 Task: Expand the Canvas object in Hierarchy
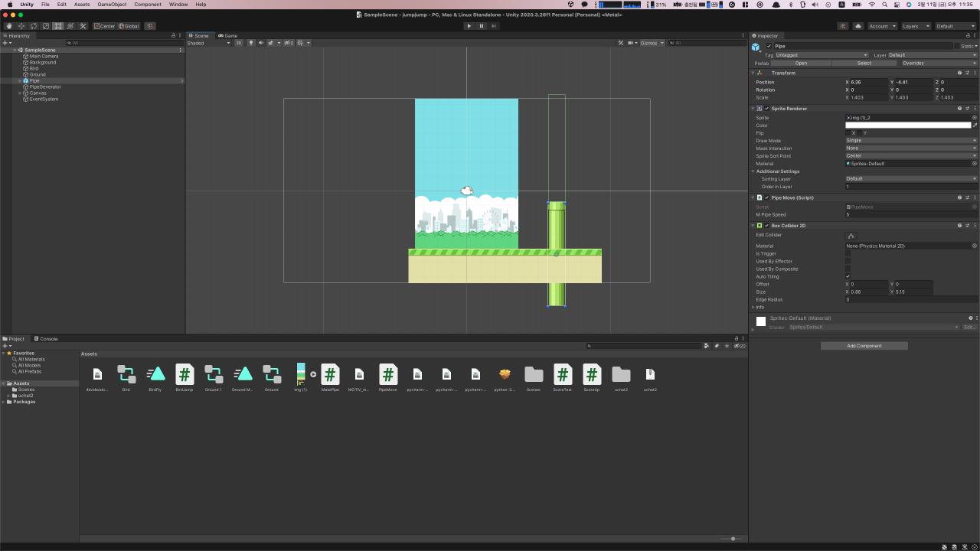click(x=20, y=93)
